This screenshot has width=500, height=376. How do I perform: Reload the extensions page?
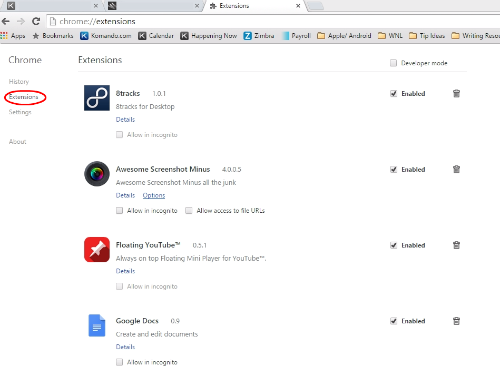[x=36, y=22]
